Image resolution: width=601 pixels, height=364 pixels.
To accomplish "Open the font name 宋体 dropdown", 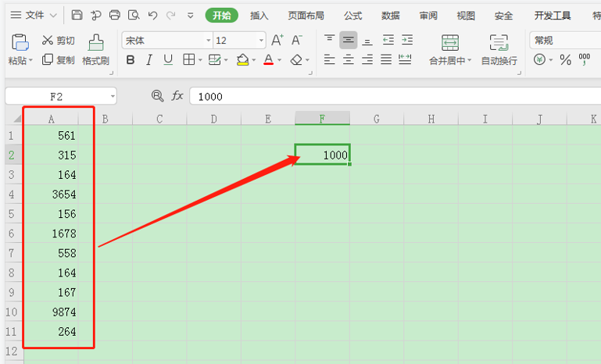I will [x=209, y=41].
